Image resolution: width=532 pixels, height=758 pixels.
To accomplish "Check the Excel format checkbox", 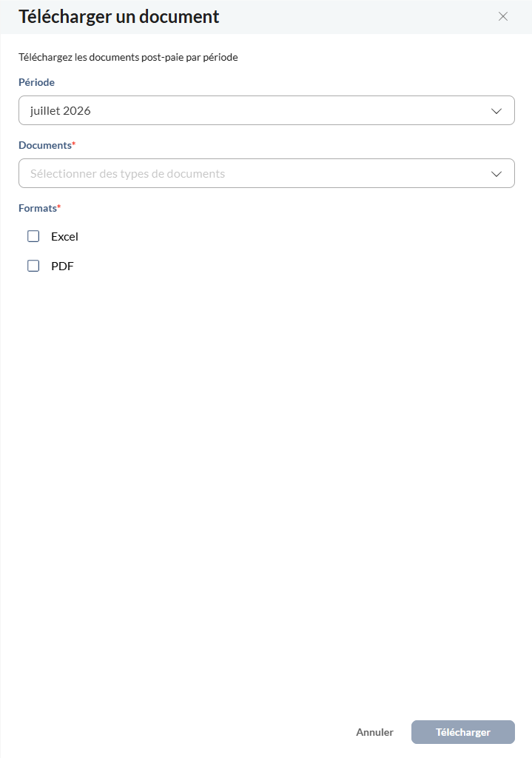I will (x=33, y=236).
